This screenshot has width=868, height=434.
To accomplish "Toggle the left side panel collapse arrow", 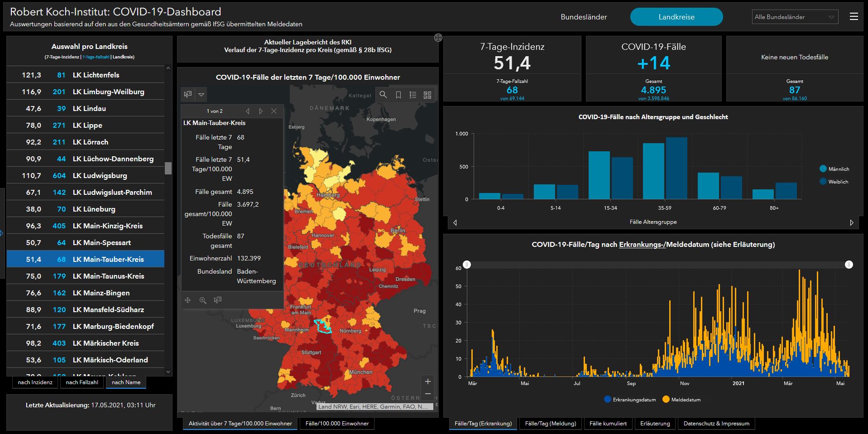I will (x=2, y=233).
